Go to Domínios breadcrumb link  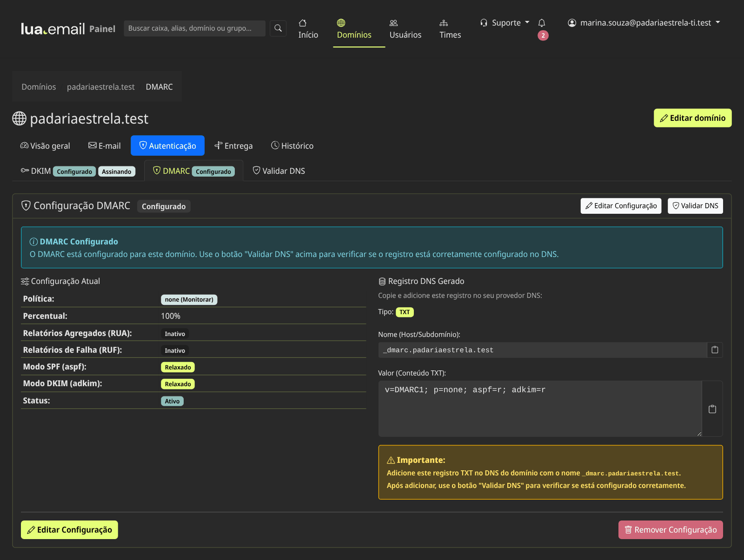pyautogui.click(x=39, y=87)
